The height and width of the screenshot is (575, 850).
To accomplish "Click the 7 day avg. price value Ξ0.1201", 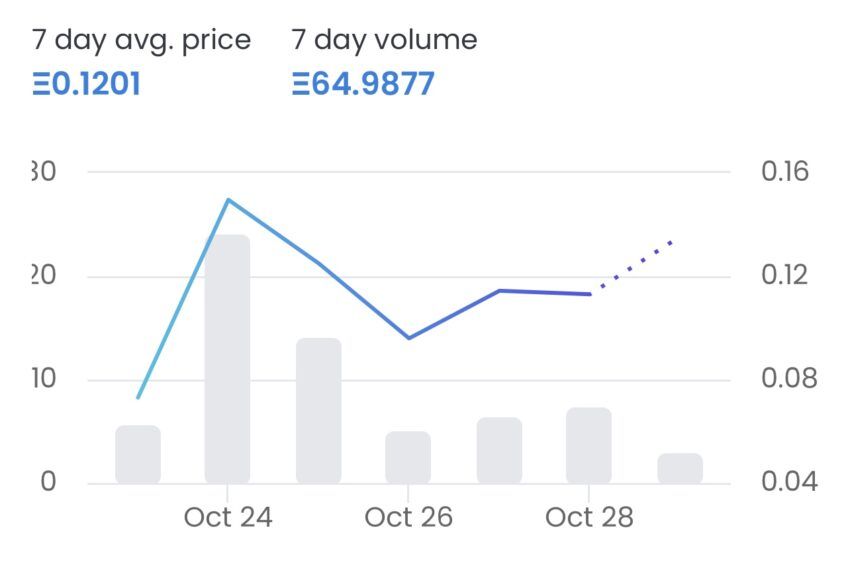I will (86, 83).
